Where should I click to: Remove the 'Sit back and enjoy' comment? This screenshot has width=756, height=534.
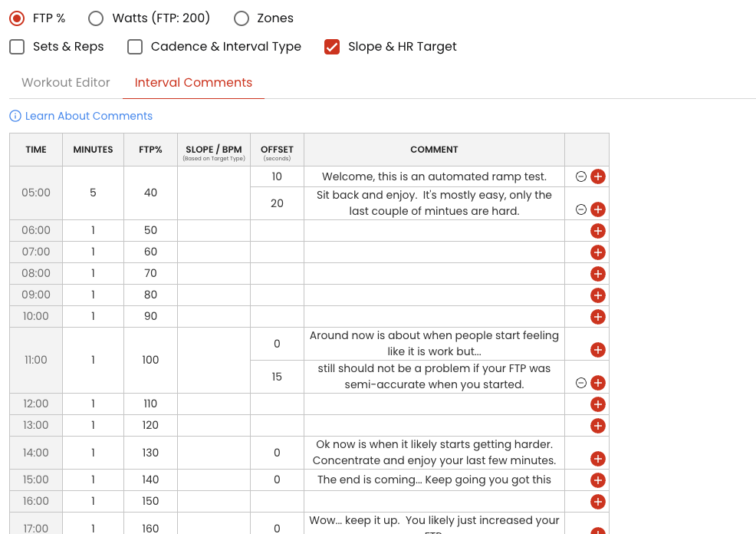581,209
